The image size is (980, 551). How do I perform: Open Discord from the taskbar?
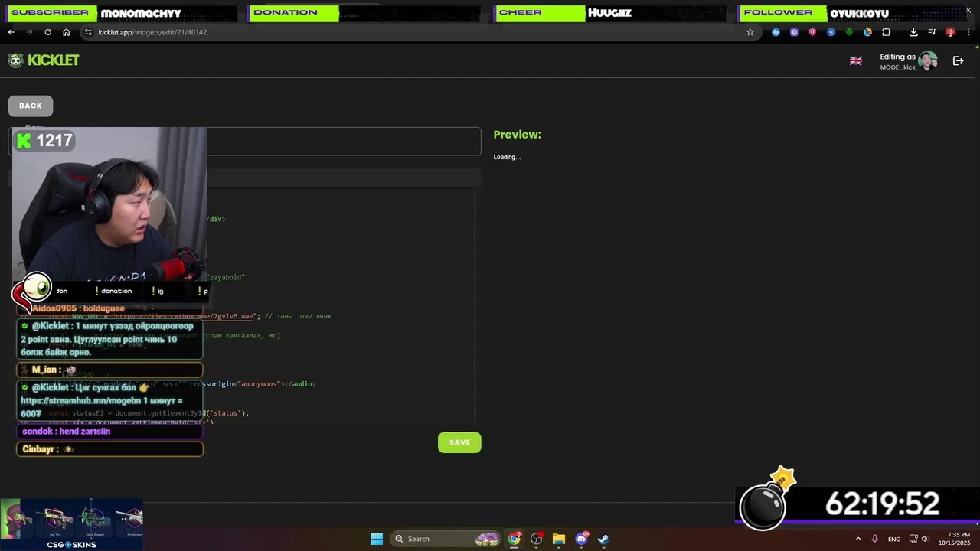[x=581, y=539]
